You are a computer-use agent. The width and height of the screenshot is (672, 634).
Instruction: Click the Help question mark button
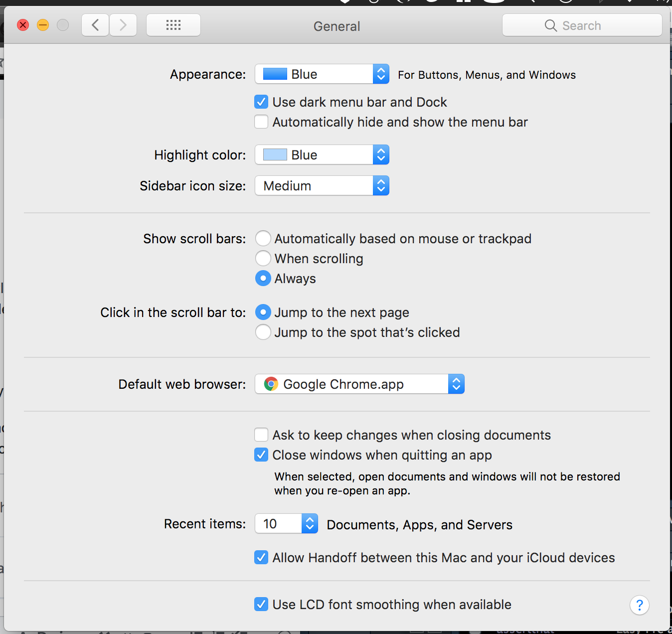tap(640, 605)
